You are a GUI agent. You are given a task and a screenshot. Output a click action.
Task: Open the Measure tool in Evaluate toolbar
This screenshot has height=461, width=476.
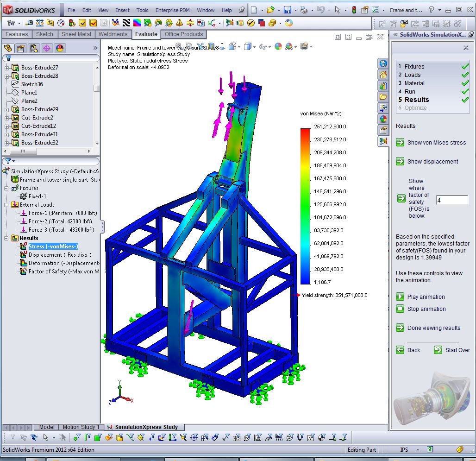coord(30,23)
